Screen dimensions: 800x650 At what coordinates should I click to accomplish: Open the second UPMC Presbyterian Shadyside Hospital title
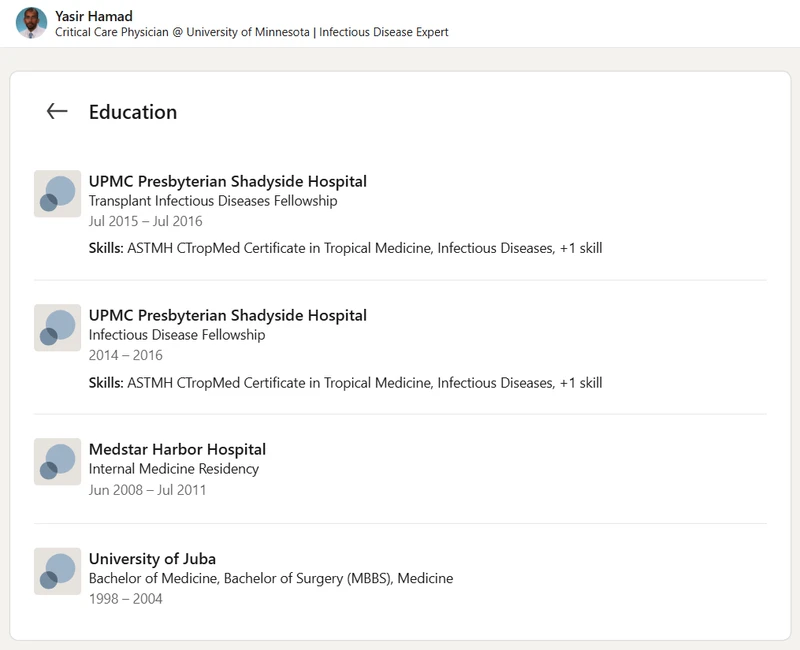coord(228,315)
